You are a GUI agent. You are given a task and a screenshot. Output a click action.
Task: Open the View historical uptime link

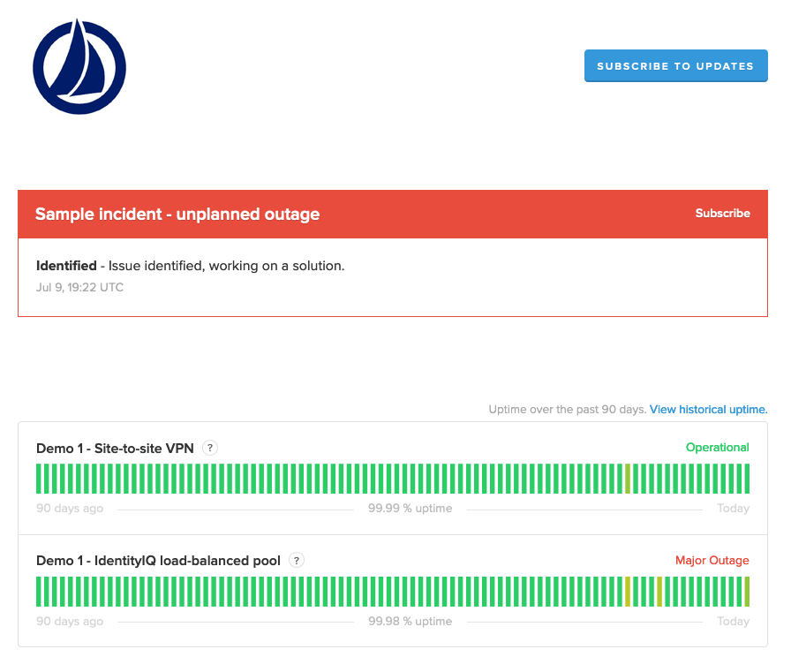click(708, 410)
